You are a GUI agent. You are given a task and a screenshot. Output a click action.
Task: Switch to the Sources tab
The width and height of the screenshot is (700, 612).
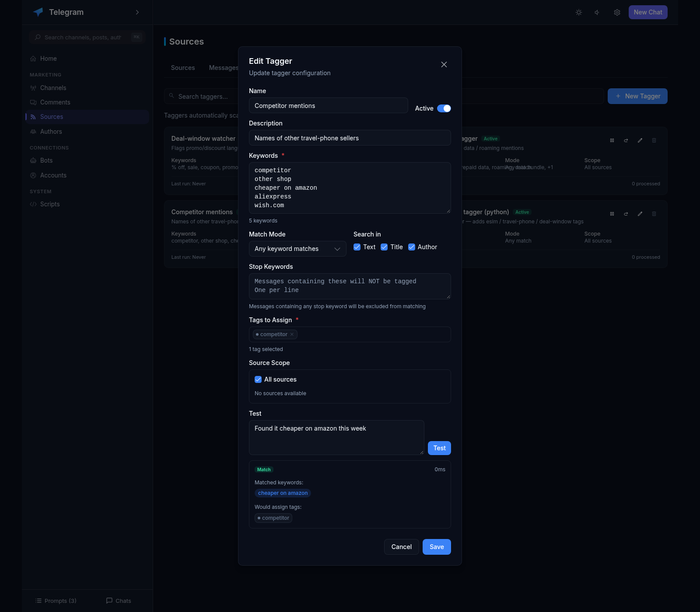[183, 68]
